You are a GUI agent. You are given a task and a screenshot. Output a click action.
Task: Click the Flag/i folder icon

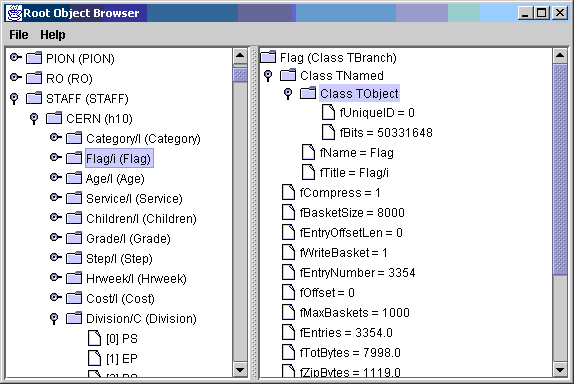[74, 158]
